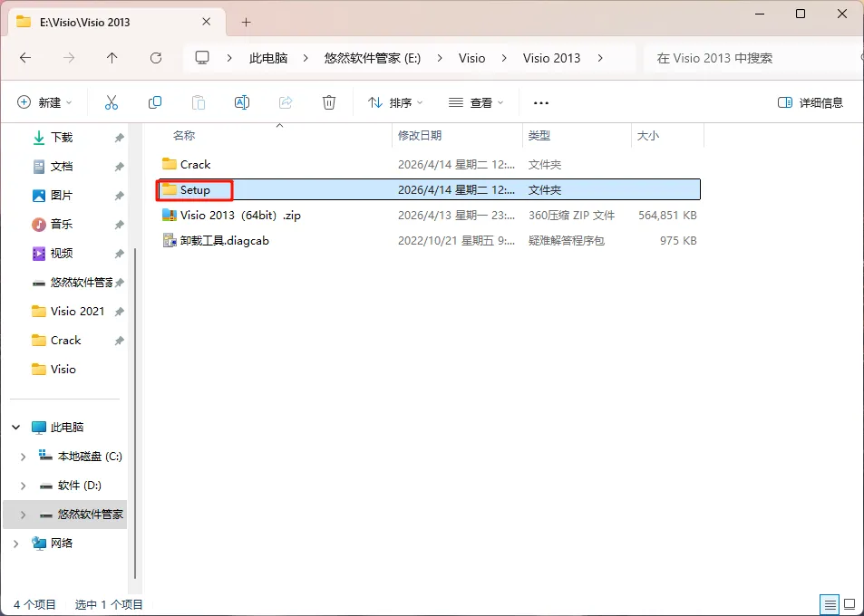This screenshot has width=864, height=616.
Task: Sort by the 修改日期 column header
Action: coord(420,135)
